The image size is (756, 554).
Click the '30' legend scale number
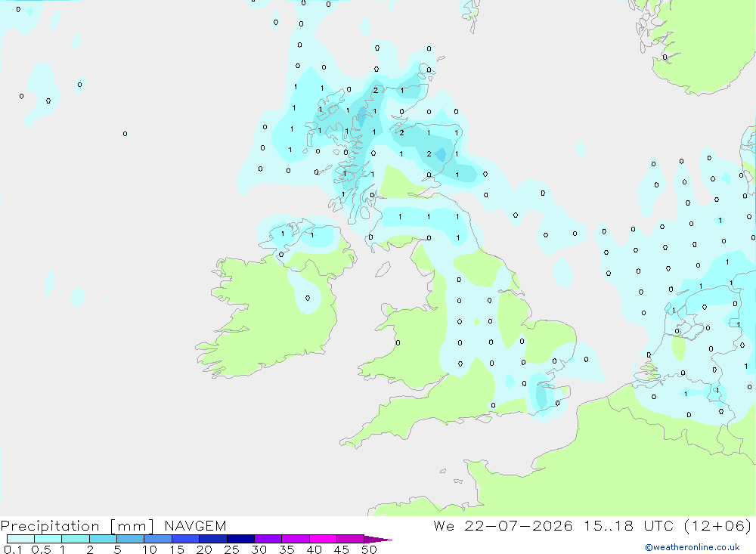coord(259,549)
